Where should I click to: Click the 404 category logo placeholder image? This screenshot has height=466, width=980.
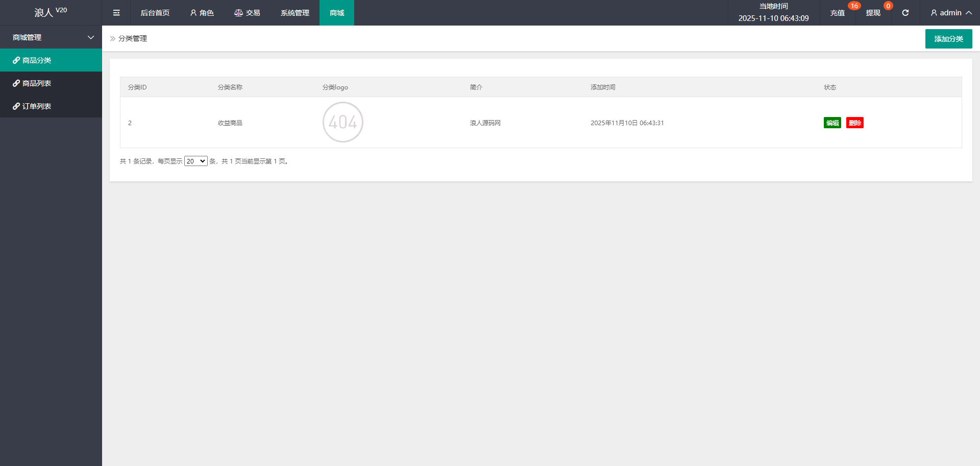pos(342,122)
